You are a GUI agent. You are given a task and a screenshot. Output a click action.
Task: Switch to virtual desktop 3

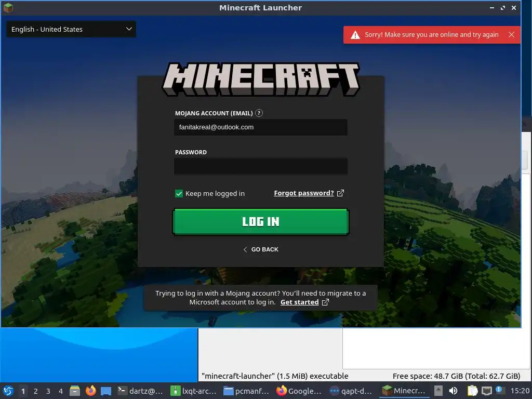(x=48, y=391)
